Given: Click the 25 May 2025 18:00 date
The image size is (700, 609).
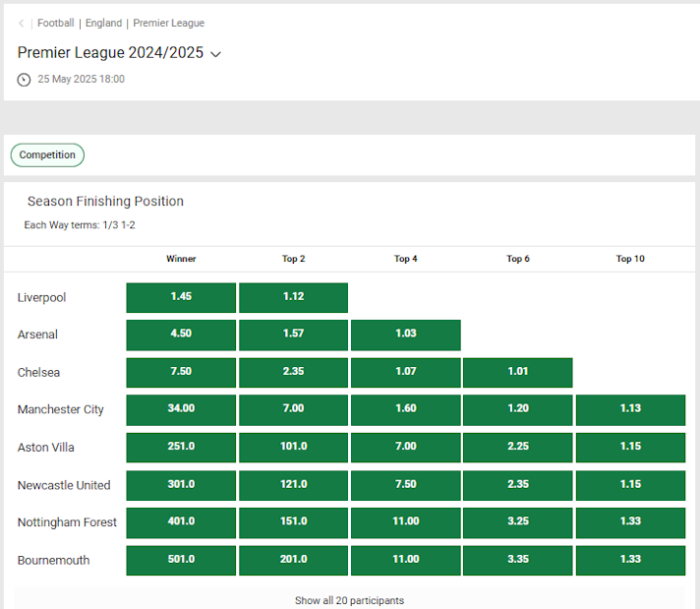Looking at the screenshot, I should 81,79.
